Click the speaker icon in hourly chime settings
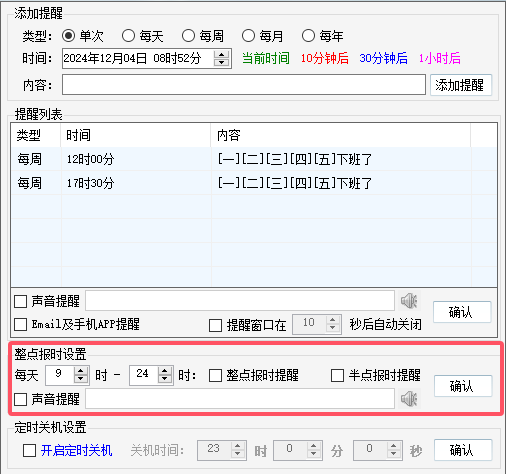Viewport: 506px width, 474px height. pyautogui.click(x=409, y=399)
